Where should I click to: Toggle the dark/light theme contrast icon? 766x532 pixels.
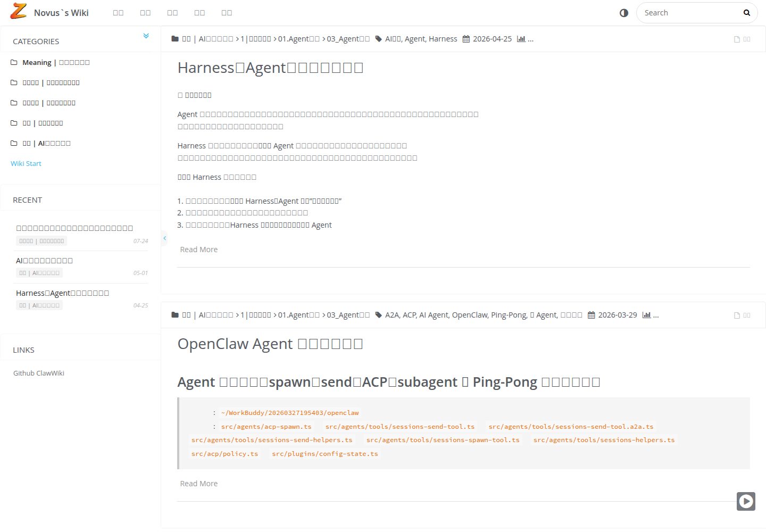coord(624,13)
